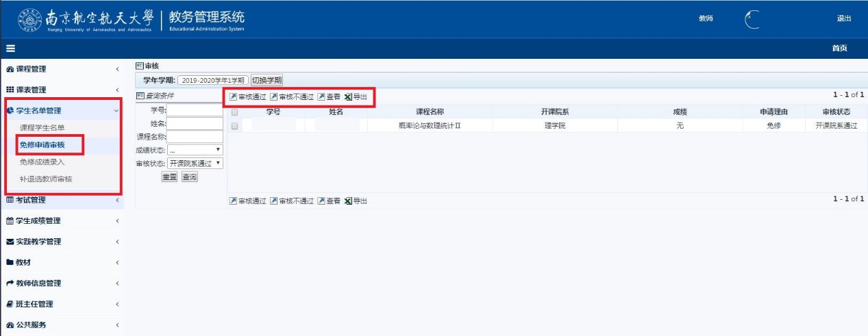Click the top toolbar 审核通过 approve icon
The height and width of the screenshot is (336, 868).
click(x=234, y=97)
